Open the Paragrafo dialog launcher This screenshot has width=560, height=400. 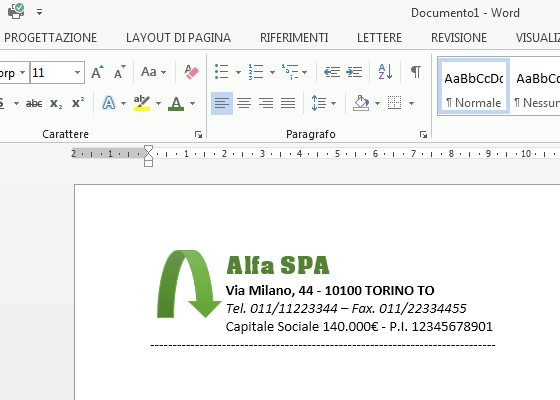coord(423,135)
